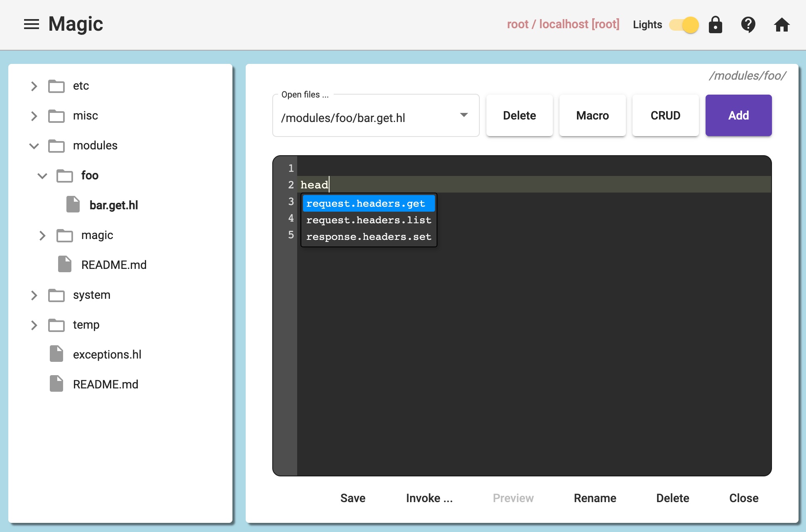Click the lock icon in header

[x=715, y=24]
